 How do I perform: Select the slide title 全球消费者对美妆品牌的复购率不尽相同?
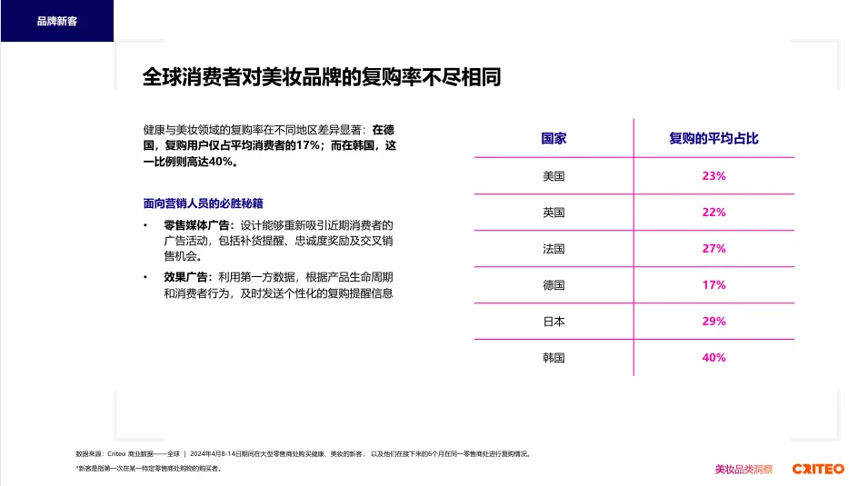pyautogui.click(x=322, y=77)
